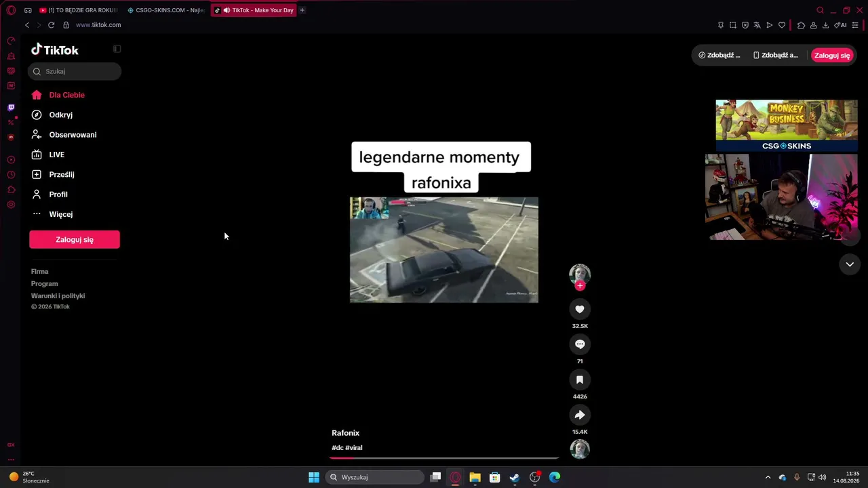Open the Windows Start menu
868x488 pixels.
coord(314,477)
